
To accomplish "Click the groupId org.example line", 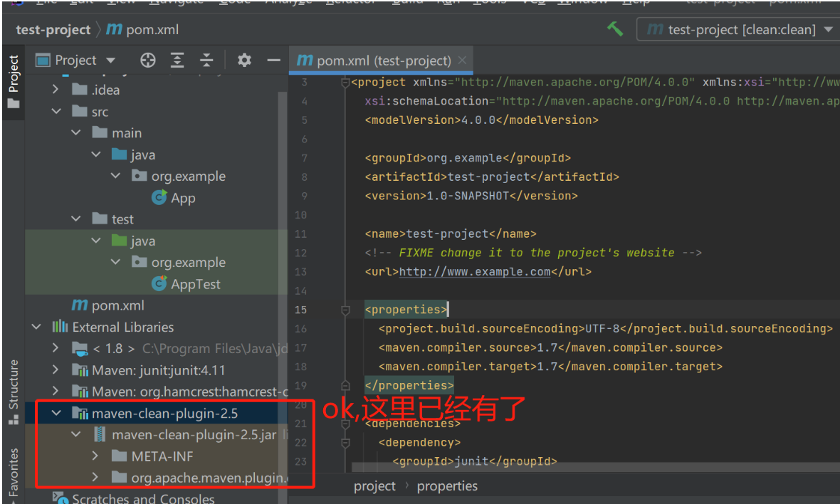I will tap(468, 158).
